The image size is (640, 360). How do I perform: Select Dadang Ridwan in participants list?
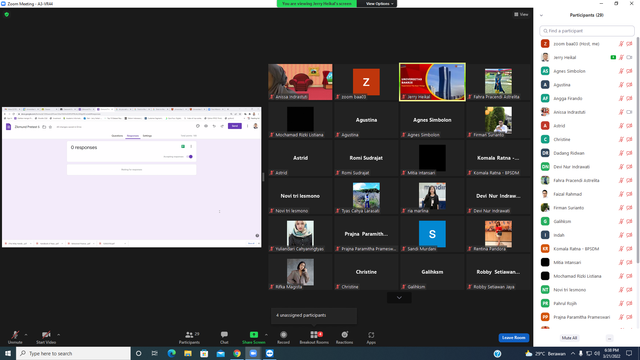587,153
